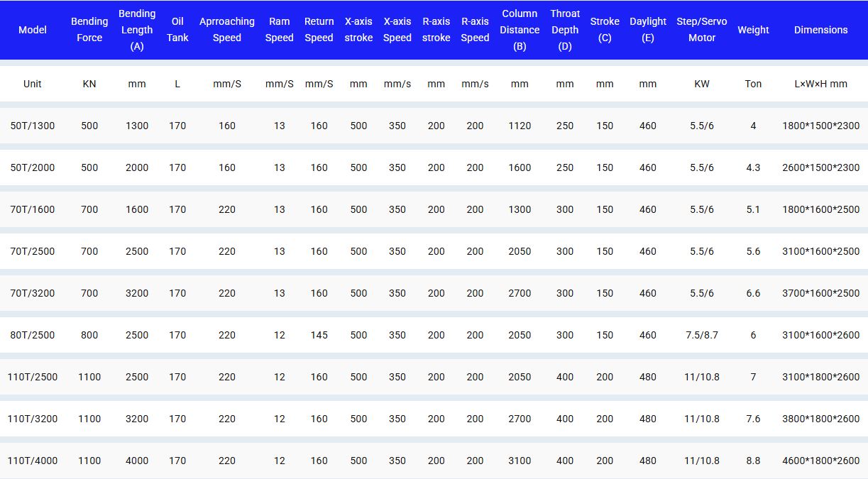The image size is (868, 479).
Task: Select model 70T/1600
Action: [33, 209]
